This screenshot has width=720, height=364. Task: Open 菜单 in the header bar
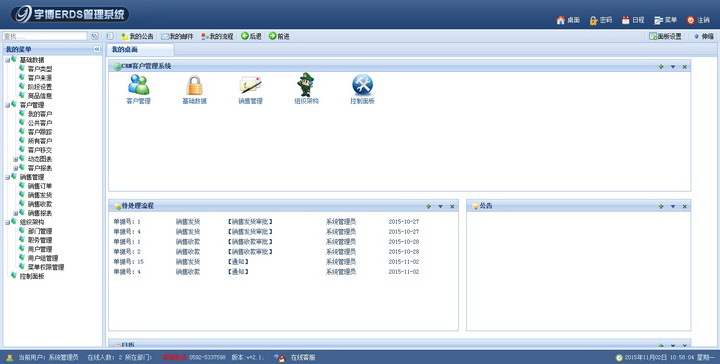pos(666,20)
